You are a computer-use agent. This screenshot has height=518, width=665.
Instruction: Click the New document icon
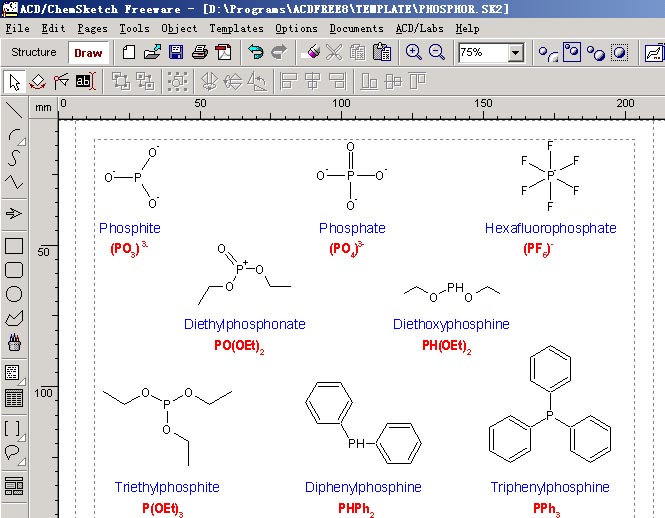130,52
